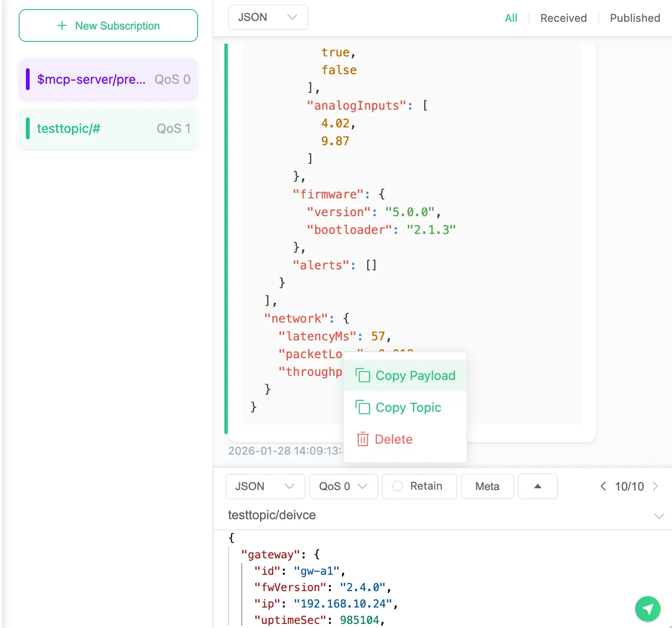This screenshot has height=628, width=672.
Task: Click the copy icon beside Copy Payload
Action: click(x=362, y=375)
